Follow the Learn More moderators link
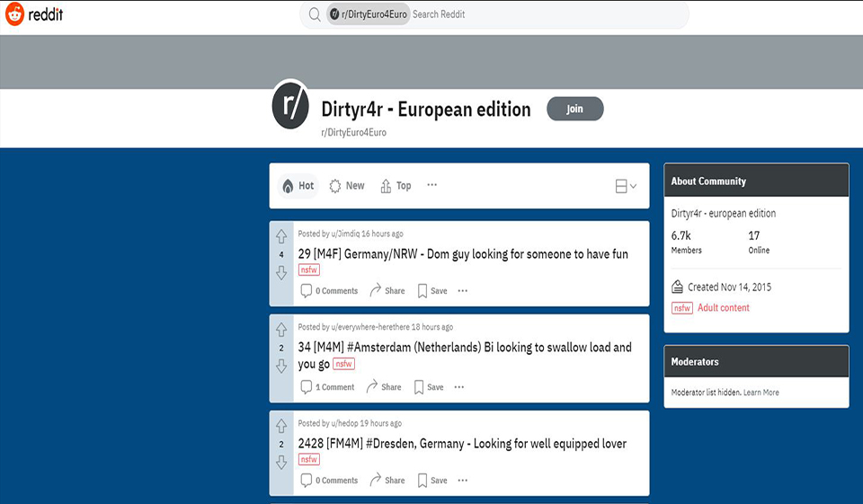Screen dimensions: 863x504 coord(761,393)
